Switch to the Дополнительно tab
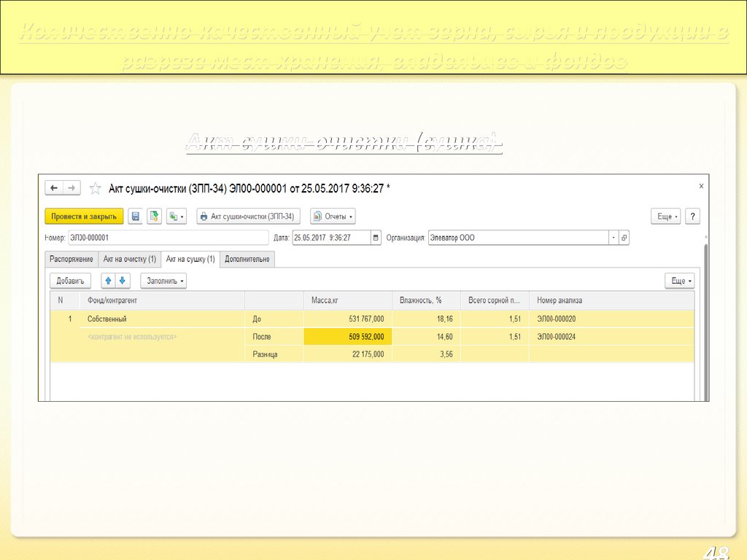The width and height of the screenshot is (747, 560). pyautogui.click(x=247, y=260)
